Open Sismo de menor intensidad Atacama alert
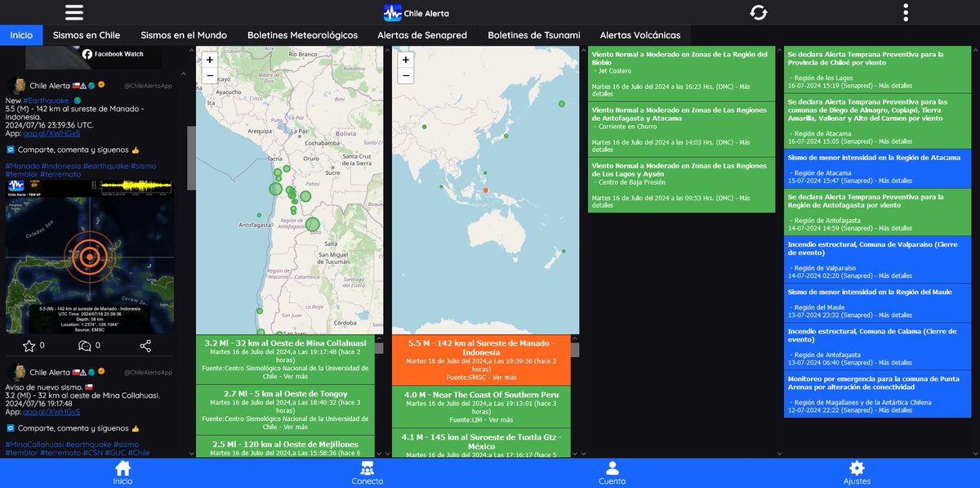 coord(878,169)
